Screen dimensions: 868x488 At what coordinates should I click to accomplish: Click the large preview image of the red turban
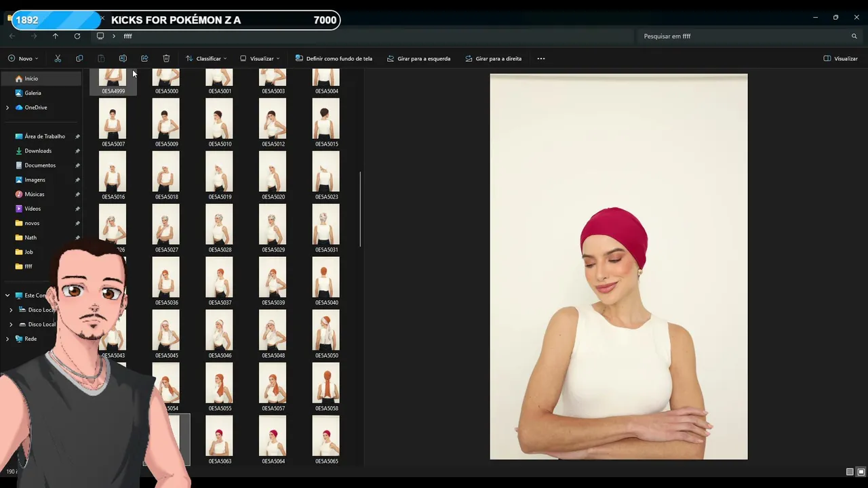pos(618,266)
